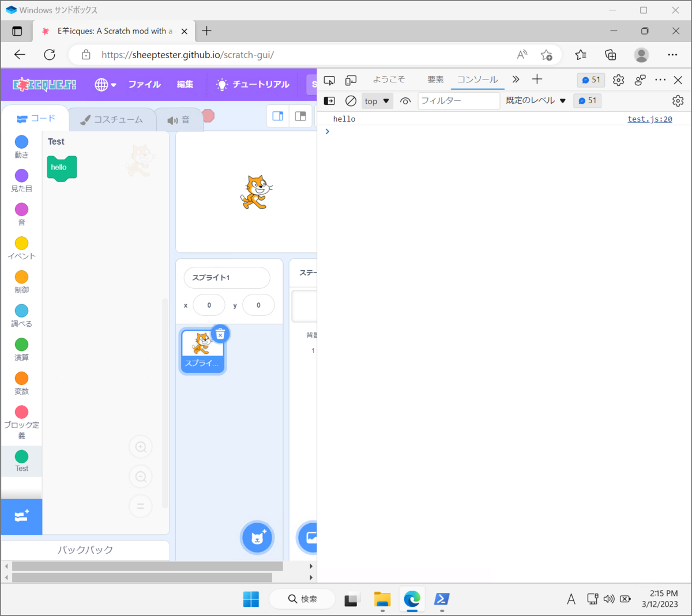Clear the console
This screenshot has height=616, width=692.
pos(351,101)
